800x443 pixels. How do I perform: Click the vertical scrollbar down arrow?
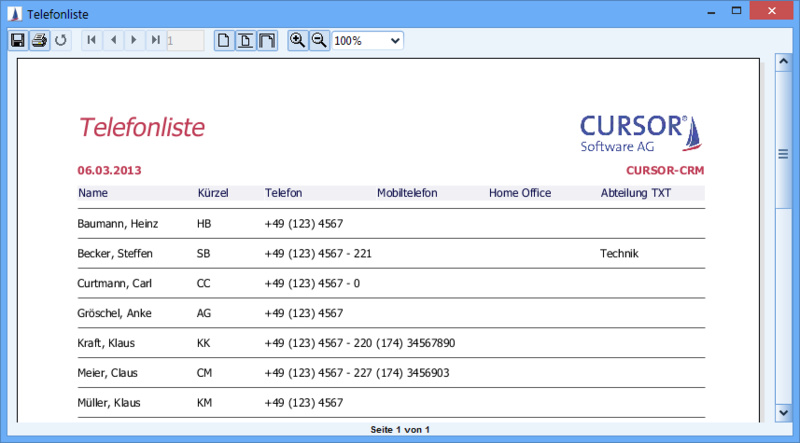(x=784, y=413)
